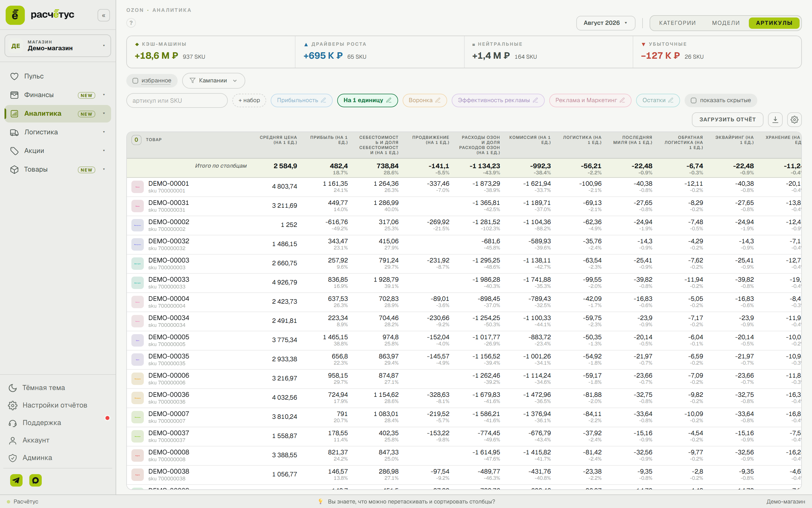Toggle the избранное checkbox
Screen dimensions: 812x508
(x=135, y=81)
